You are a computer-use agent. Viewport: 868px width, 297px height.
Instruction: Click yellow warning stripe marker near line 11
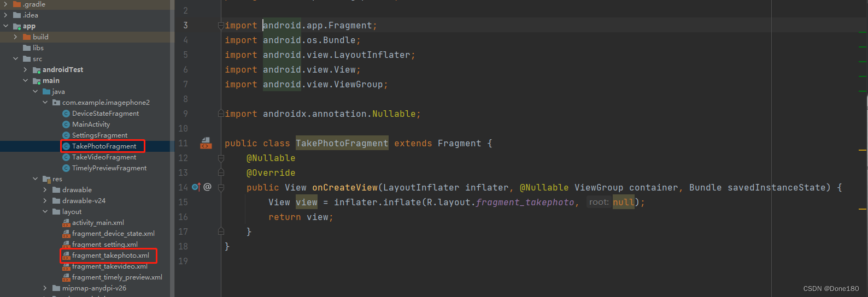pyautogui.click(x=862, y=150)
